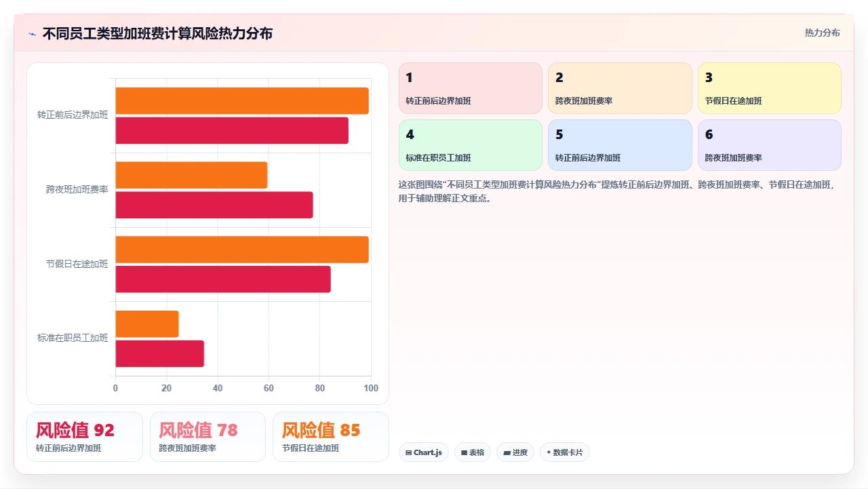Click the x-axis value 20
Viewport: 868px width, 489px height.
(x=166, y=389)
